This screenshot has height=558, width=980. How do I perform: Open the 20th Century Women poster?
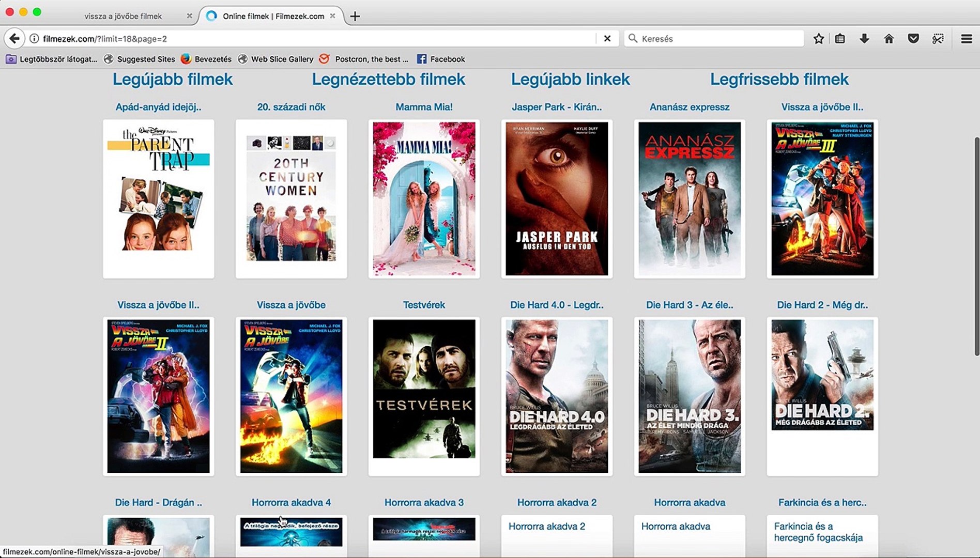292,199
